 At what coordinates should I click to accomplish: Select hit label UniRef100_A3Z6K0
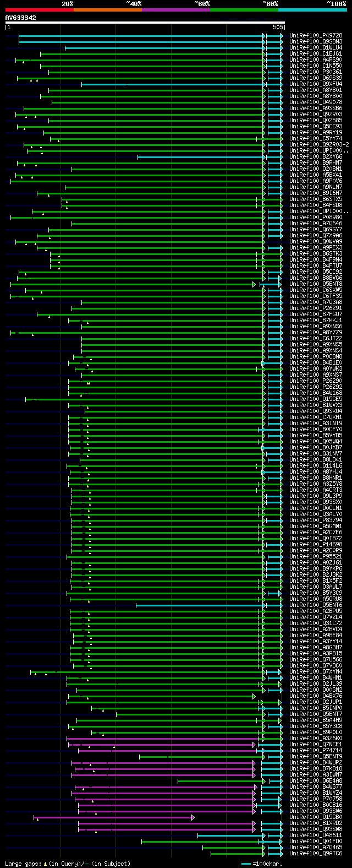tap(316, 739)
